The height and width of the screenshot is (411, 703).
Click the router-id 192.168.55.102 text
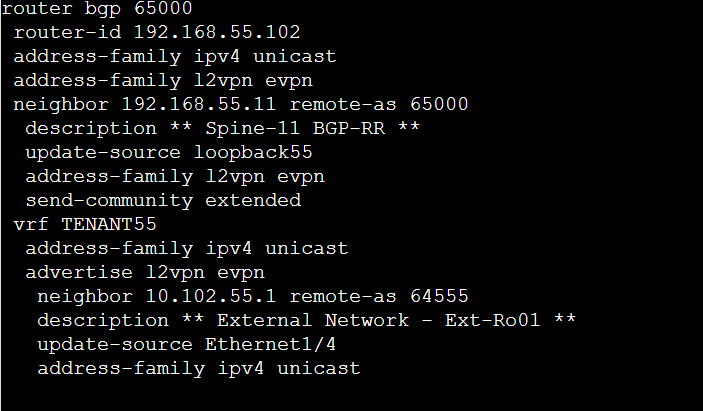pos(157,32)
